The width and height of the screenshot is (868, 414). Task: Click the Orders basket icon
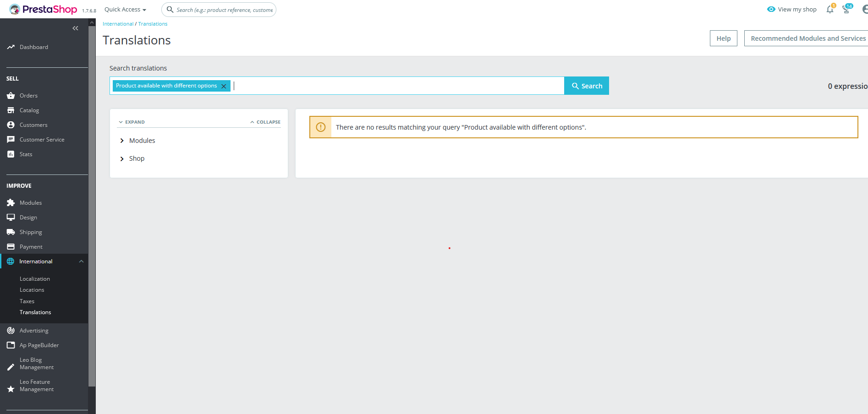point(11,96)
